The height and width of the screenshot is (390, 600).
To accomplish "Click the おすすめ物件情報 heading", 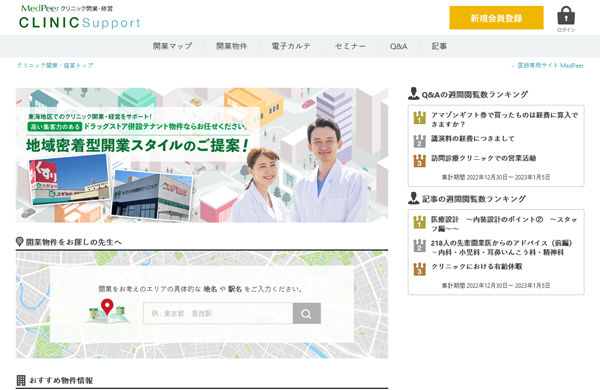I will pos(61,380).
